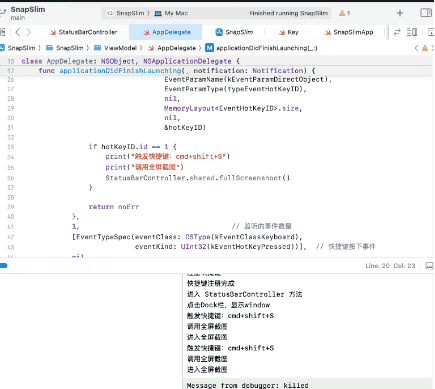Open the warning indicator showing 1 issue

(344, 13)
